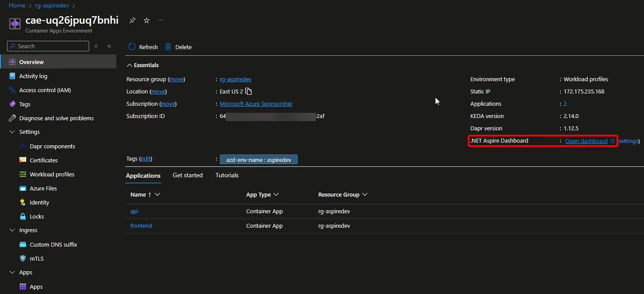
Task: Click the Locks padlock icon
Action: click(x=23, y=216)
